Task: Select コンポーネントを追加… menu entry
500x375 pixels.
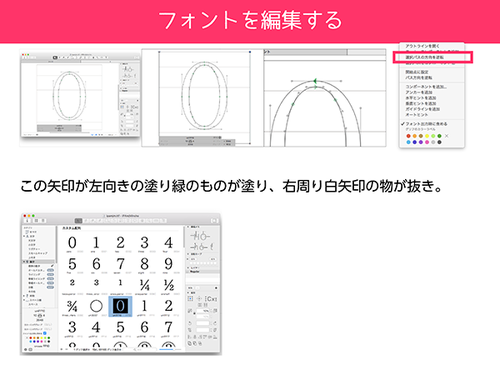Action: click(x=426, y=87)
